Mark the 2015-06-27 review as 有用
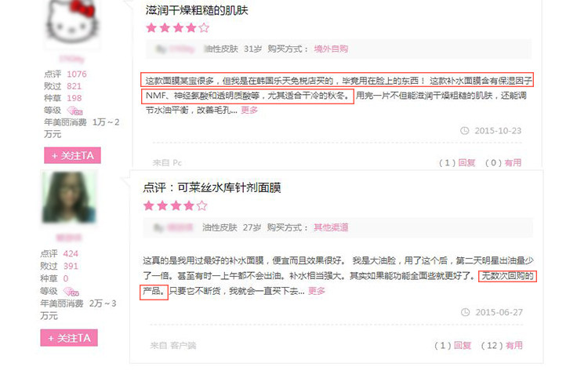The image size is (588, 385). tap(514, 345)
